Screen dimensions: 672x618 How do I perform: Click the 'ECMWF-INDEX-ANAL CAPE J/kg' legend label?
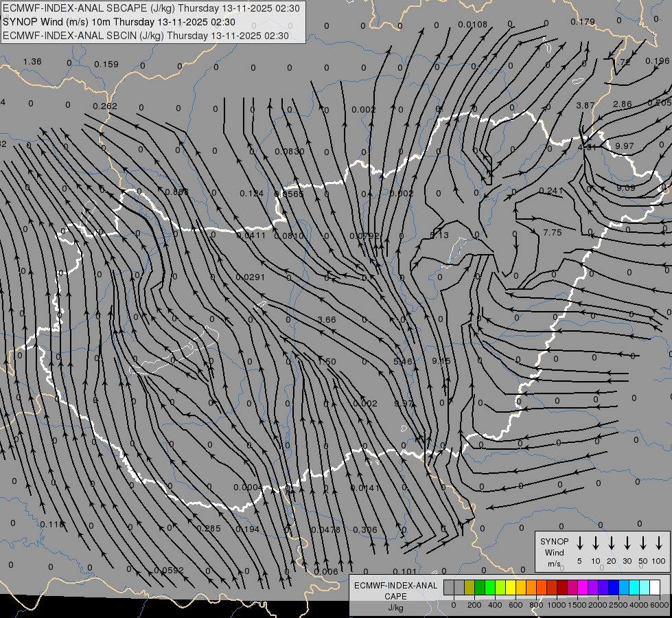pyautogui.click(x=395, y=596)
